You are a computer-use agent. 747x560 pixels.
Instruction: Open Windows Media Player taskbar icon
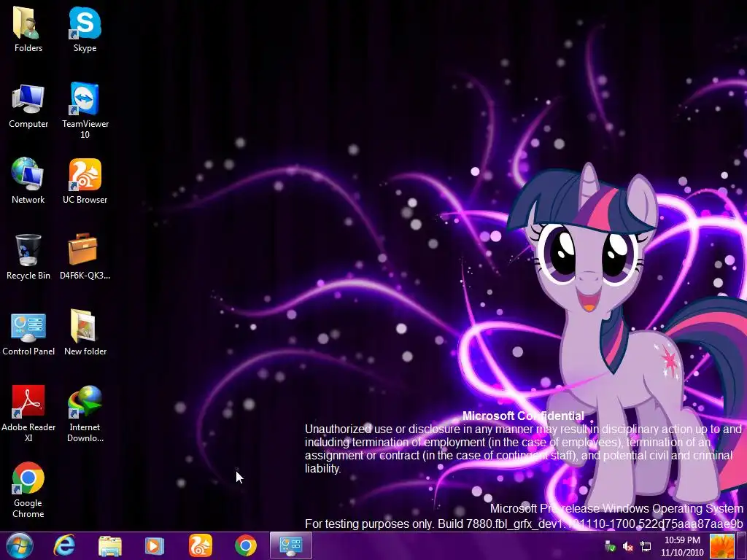click(155, 545)
